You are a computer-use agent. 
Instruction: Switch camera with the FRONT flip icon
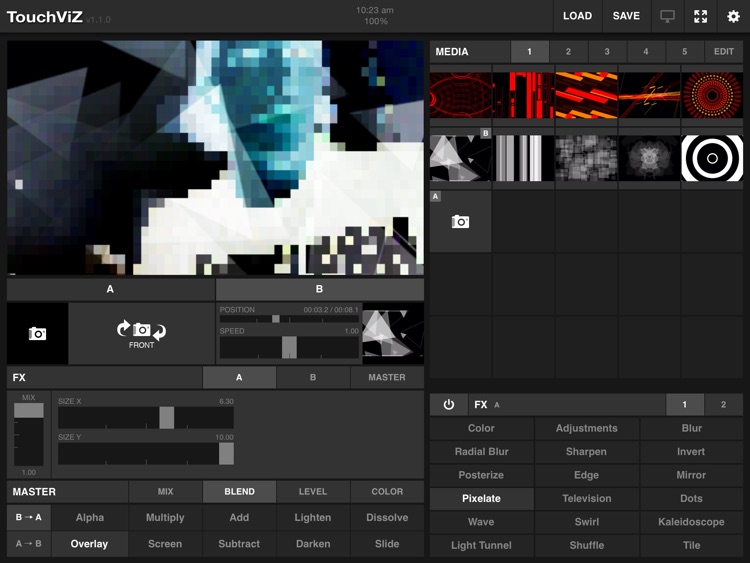142,333
